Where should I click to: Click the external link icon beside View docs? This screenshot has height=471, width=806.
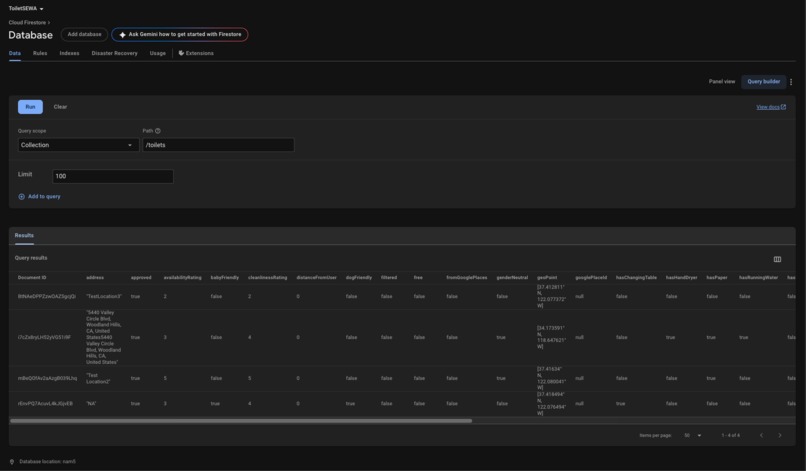point(783,107)
